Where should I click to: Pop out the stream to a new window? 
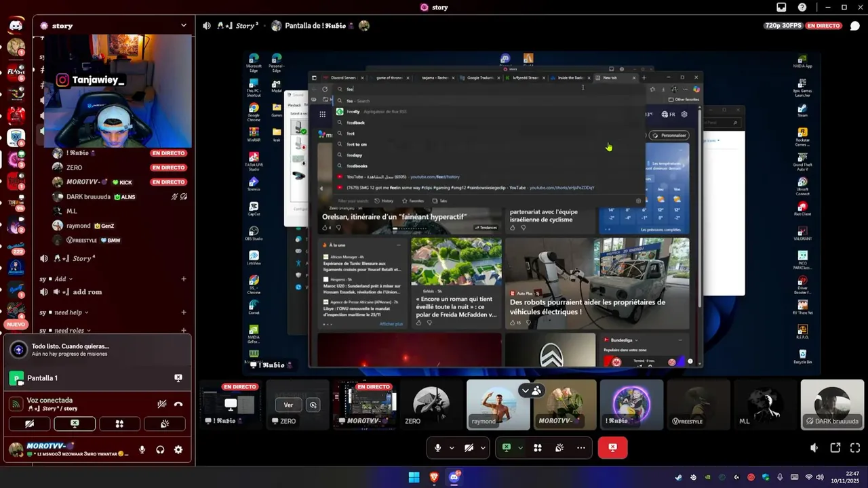(835, 448)
